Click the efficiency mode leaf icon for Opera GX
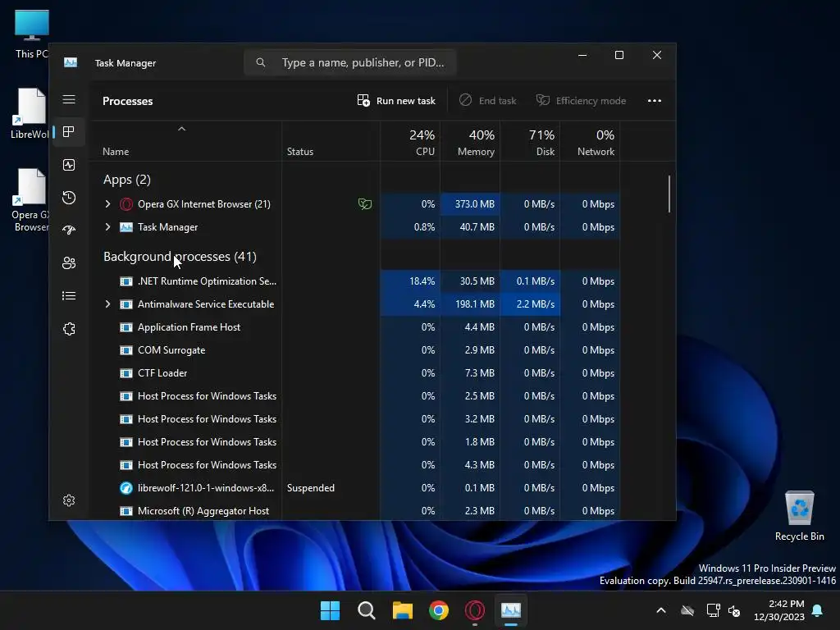This screenshot has width=840, height=630. (365, 204)
